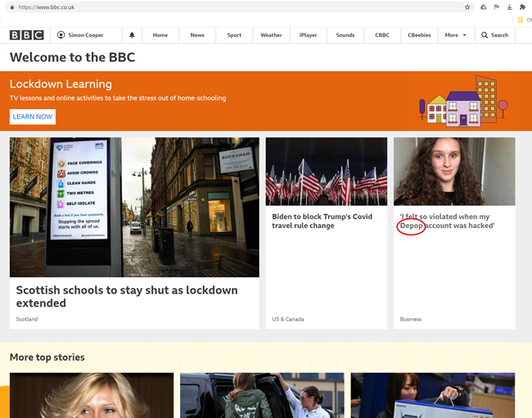Viewport: 532px width, 418px height.
Task: Open CBBC from the navigation
Action: click(382, 35)
